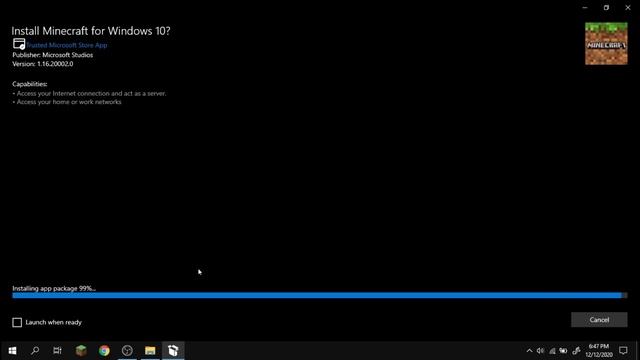Click the home or work networks line
This screenshot has height=360, width=640.
[67, 102]
